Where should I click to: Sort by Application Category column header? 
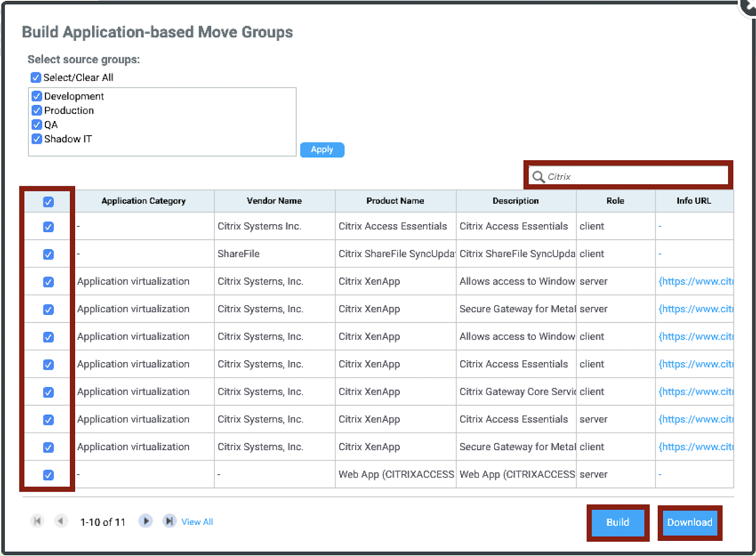click(x=144, y=201)
